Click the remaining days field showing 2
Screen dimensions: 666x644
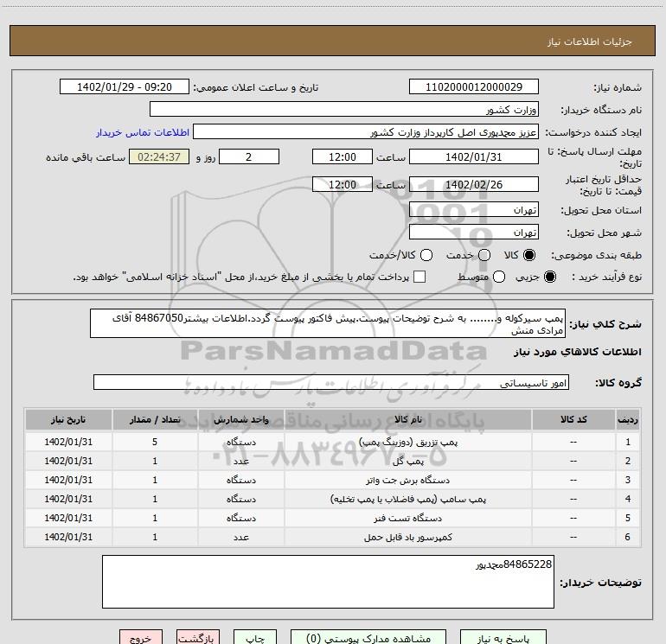point(249,156)
